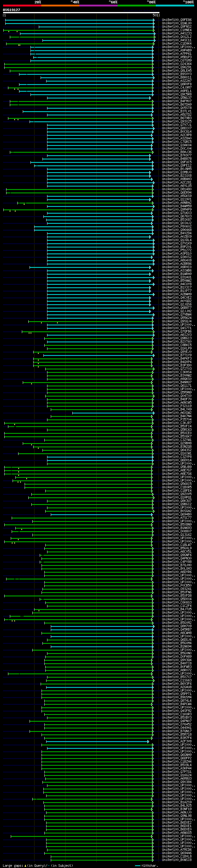Screen dimensions: 197x868
Task: Select the UniRef100_B0WSI8 label
Action: pos(177,860)
